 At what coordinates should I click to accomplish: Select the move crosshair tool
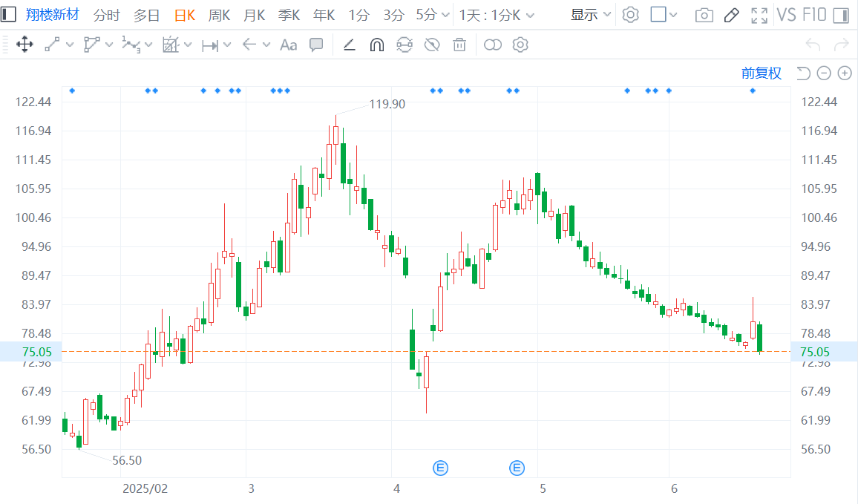tap(24, 45)
